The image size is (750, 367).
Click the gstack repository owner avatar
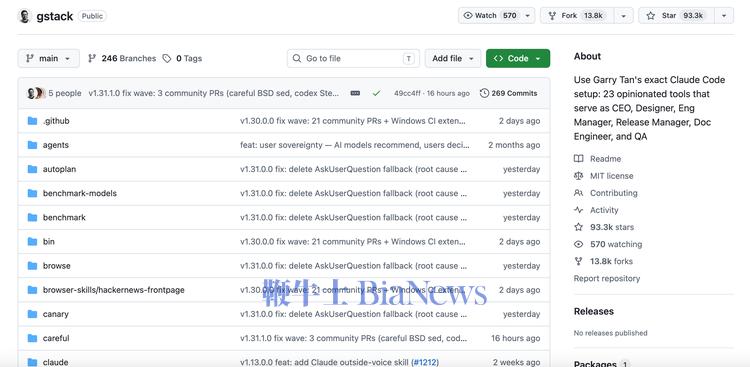(24, 16)
